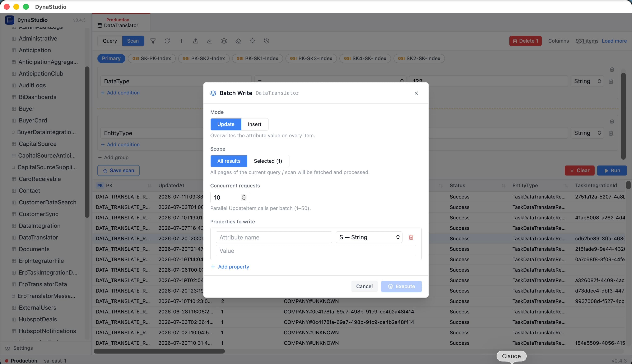The image size is (632, 364).
Task: Sort by EntityType column sort arrows
Action: tap(566, 186)
